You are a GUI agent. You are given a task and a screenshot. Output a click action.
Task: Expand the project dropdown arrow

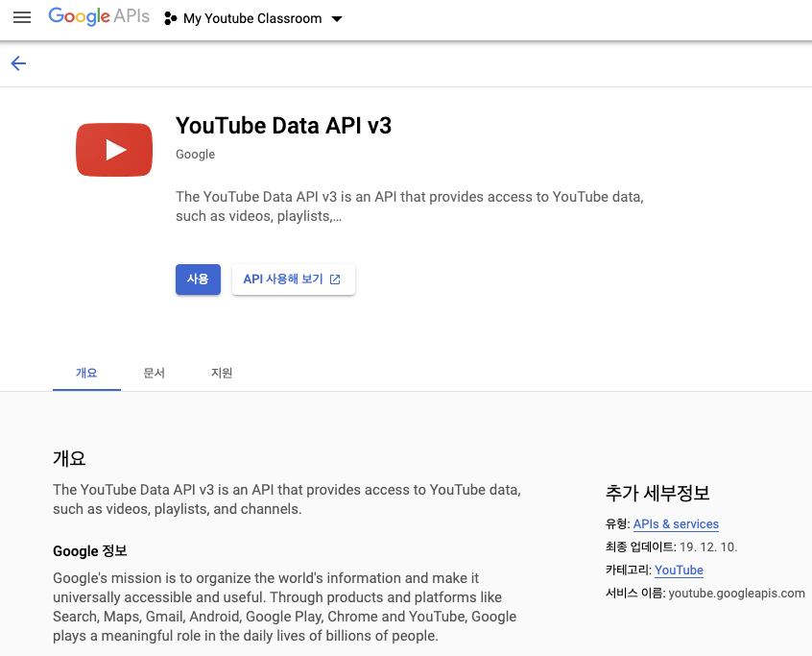(x=337, y=19)
